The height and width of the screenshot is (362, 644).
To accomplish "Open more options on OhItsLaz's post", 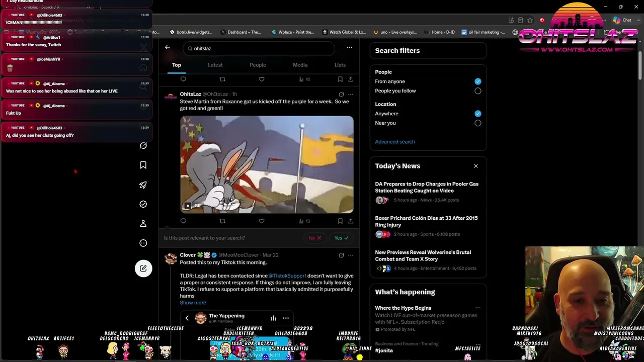I will (351, 94).
